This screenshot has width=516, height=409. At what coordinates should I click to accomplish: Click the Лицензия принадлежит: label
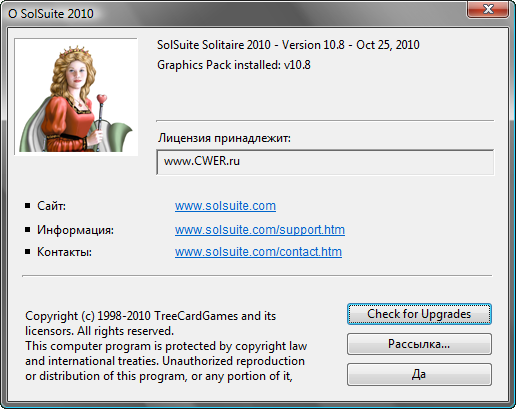coord(224,138)
